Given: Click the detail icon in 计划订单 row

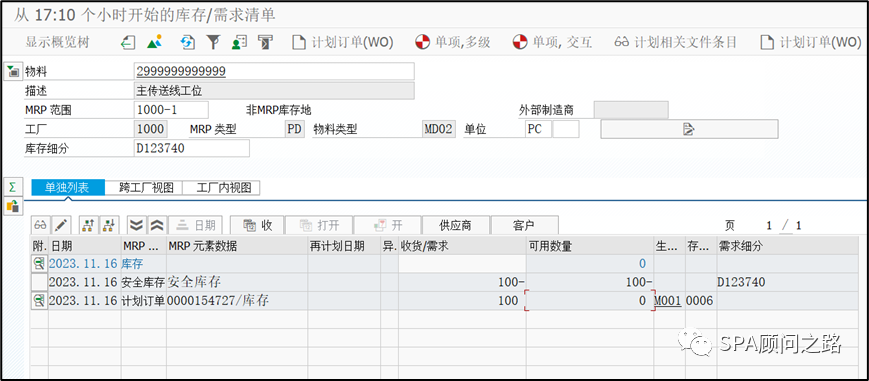Looking at the screenshot, I should pyautogui.click(x=39, y=301).
